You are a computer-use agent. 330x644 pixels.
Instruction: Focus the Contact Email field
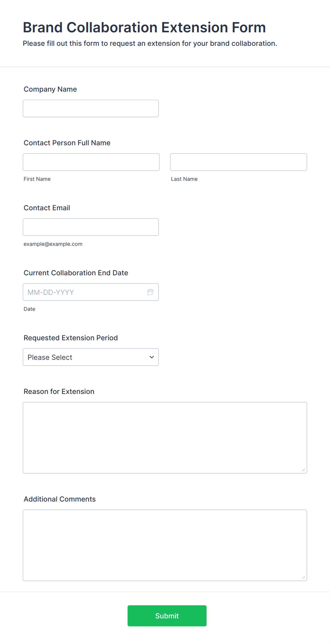tap(91, 227)
